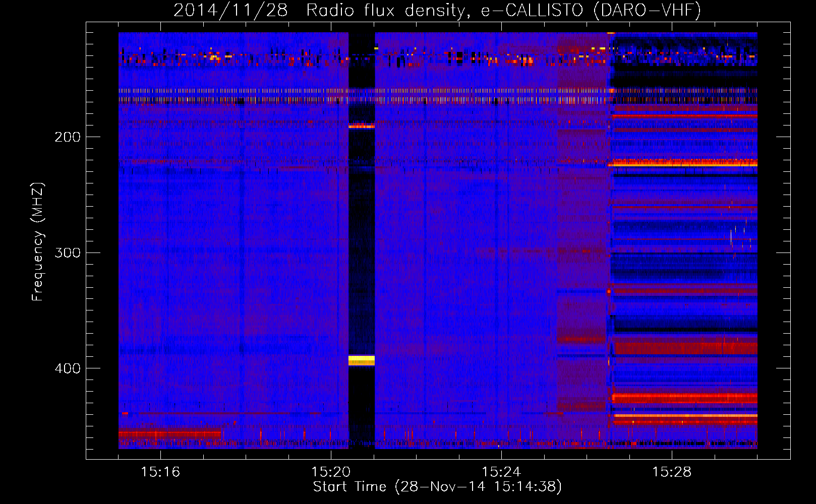Click the red-yellow burst near 190 MHz at 15:20
Viewport: 816px width, 504px height.
click(x=362, y=125)
